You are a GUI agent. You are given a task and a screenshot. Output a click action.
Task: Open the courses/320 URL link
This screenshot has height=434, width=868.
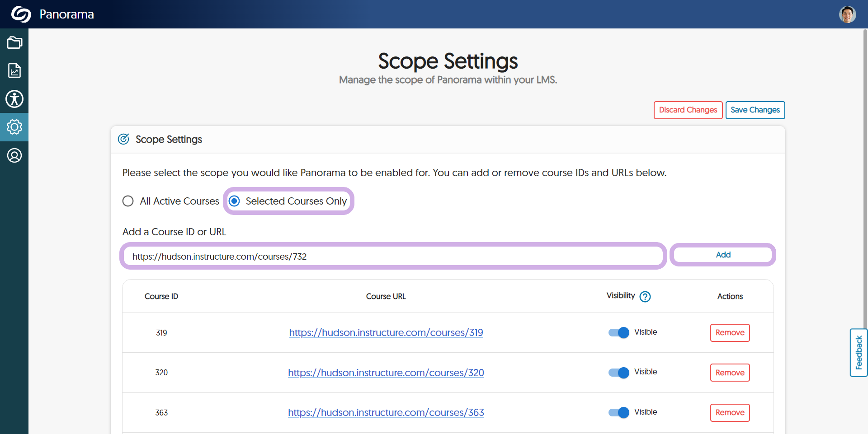[386, 373]
